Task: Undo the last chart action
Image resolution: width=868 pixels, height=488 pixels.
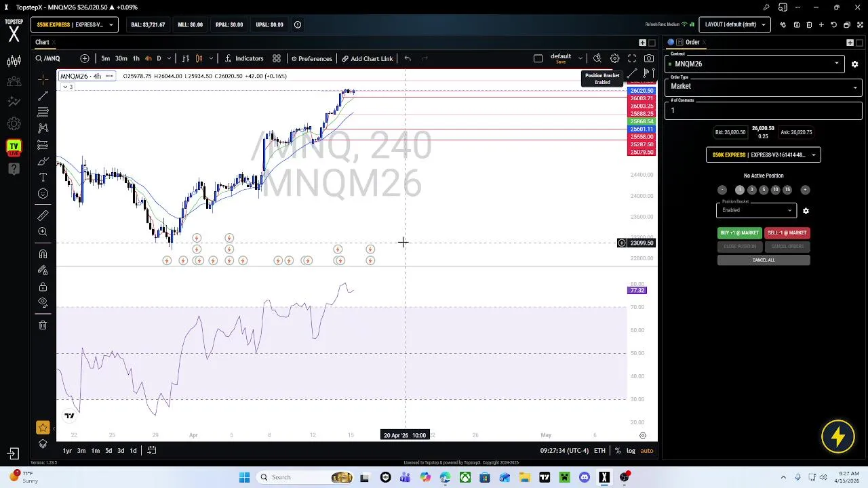Action: point(408,58)
